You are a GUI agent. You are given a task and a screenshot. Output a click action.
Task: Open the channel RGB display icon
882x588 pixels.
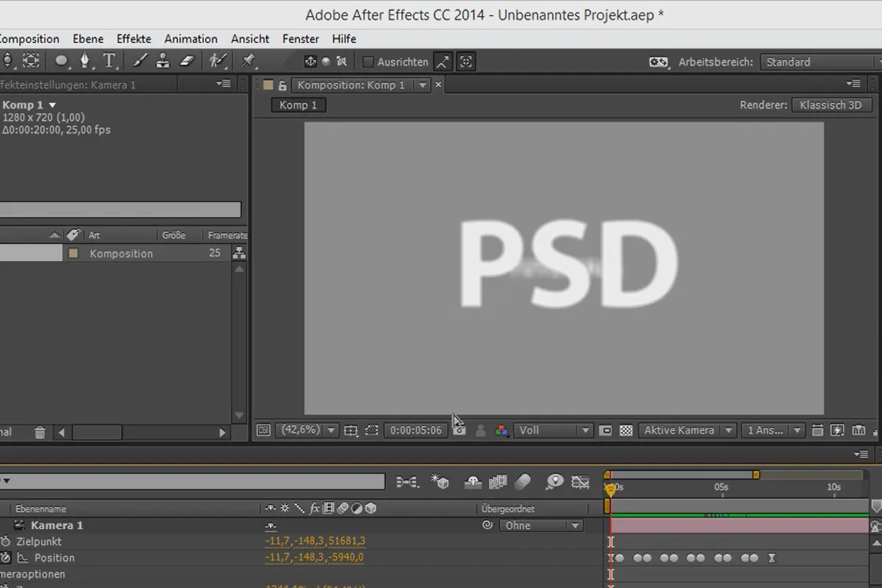[x=502, y=431]
